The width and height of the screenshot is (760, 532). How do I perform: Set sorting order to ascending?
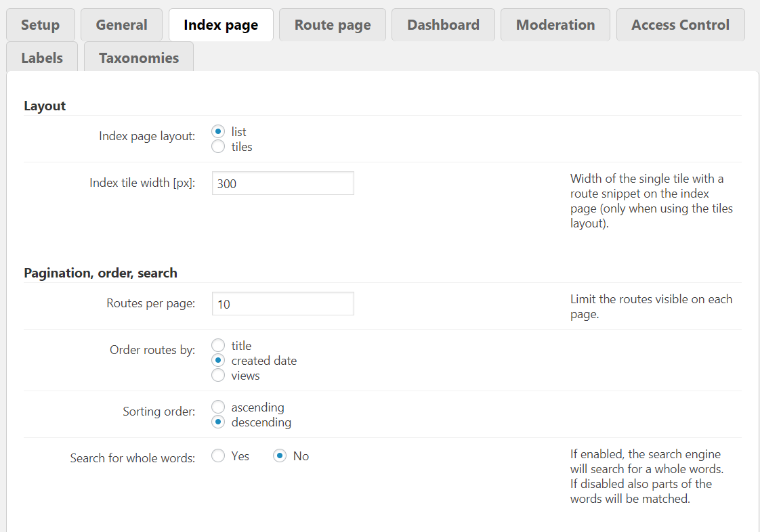coord(218,407)
